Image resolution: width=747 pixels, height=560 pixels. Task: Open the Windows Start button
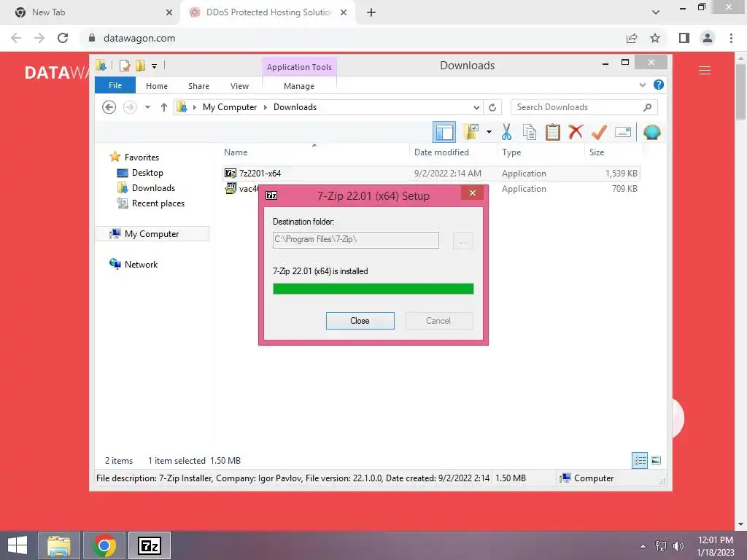point(18,545)
